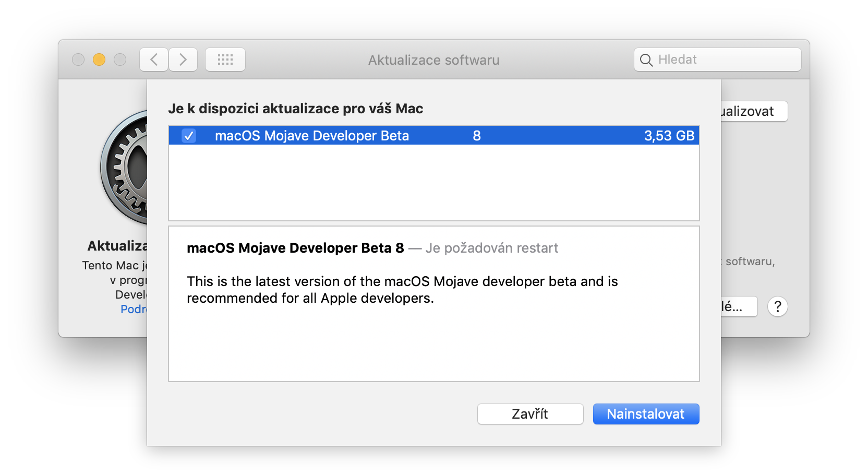The image size is (868, 474).
Task: Click the partially hidden button ending in "lé..."
Action: tap(738, 306)
